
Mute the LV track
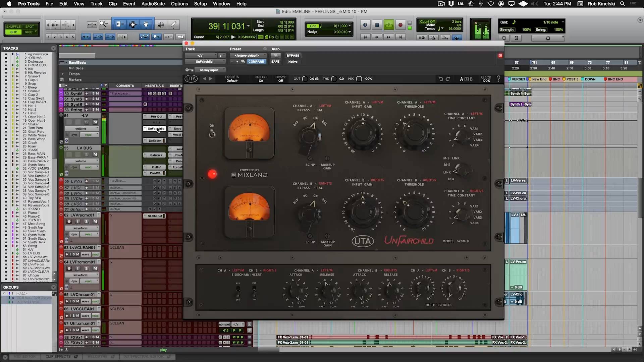click(x=95, y=122)
